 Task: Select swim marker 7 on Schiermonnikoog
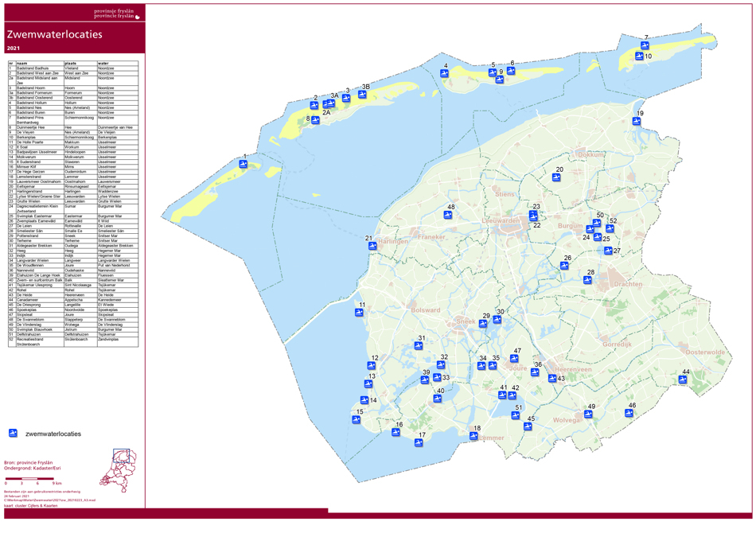click(x=645, y=46)
